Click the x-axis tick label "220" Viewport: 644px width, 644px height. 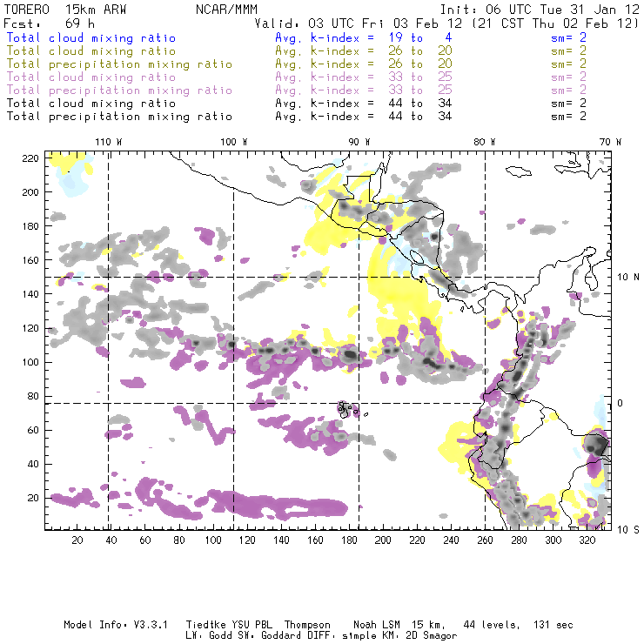coord(417,540)
